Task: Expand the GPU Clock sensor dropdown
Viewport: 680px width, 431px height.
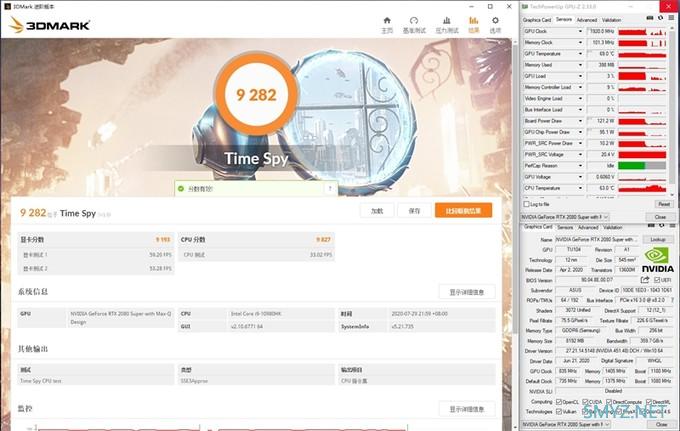Action: point(580,31)
